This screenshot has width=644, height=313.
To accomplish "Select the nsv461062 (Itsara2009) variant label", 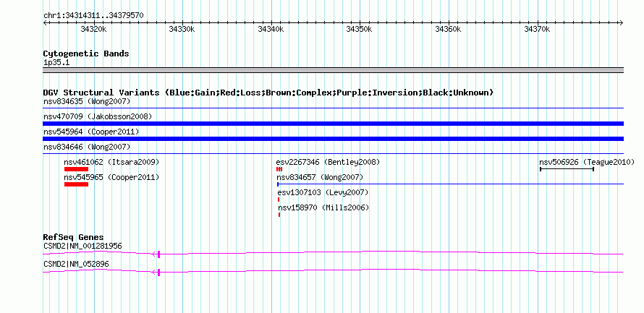I will point(111,162).
